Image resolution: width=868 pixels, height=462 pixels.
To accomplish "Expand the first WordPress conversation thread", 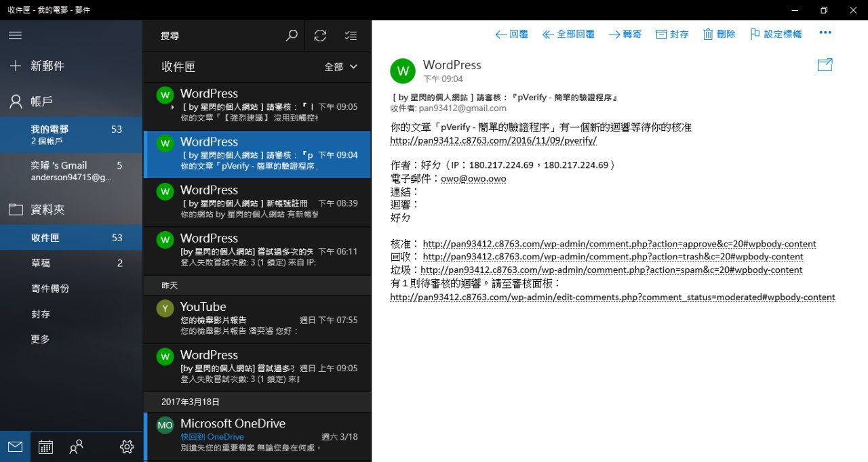I will [x=173, y=107].
